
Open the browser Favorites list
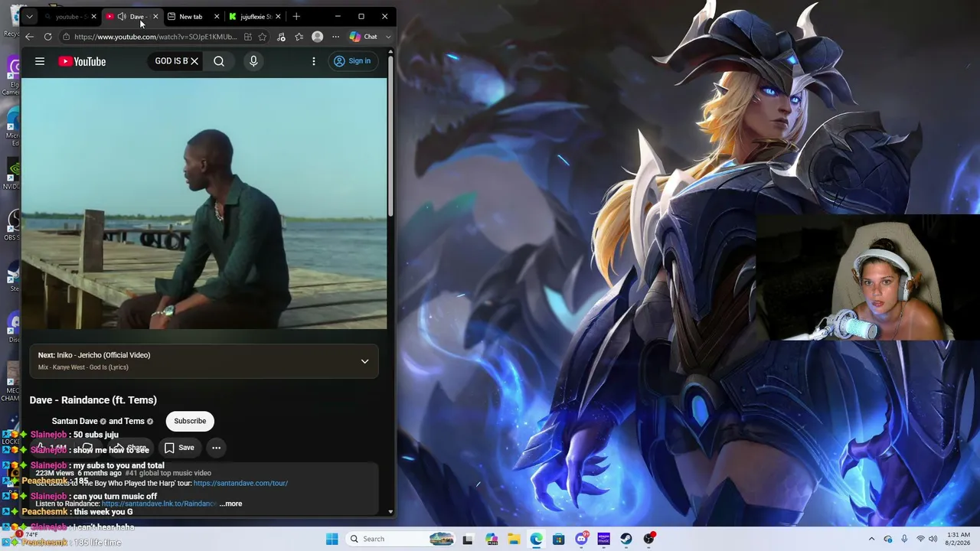[299, 37]
